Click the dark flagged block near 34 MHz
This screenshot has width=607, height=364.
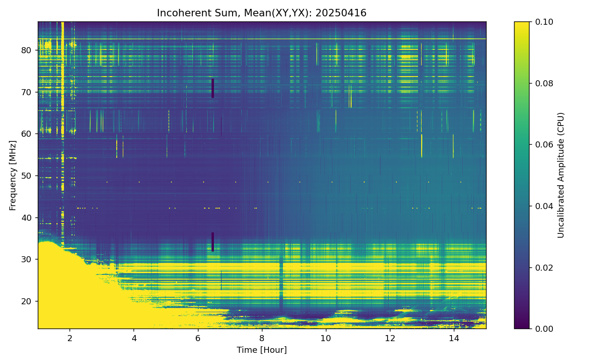212,242
